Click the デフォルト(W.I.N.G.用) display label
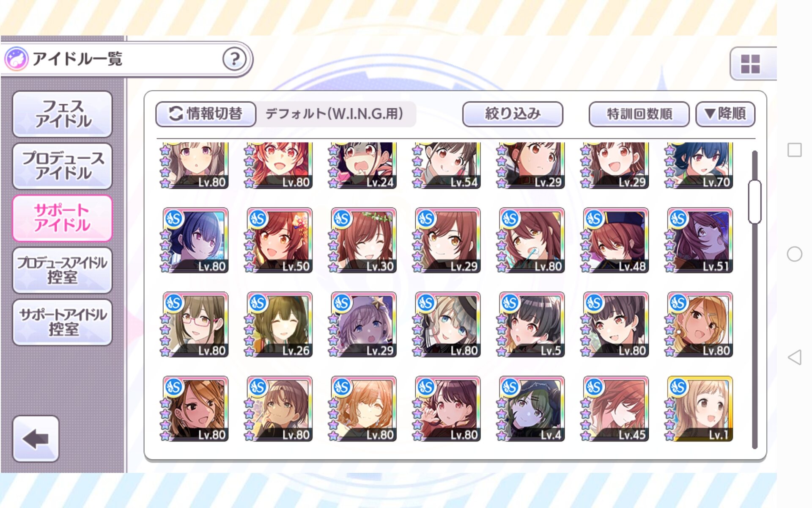 tap(334, 114)
